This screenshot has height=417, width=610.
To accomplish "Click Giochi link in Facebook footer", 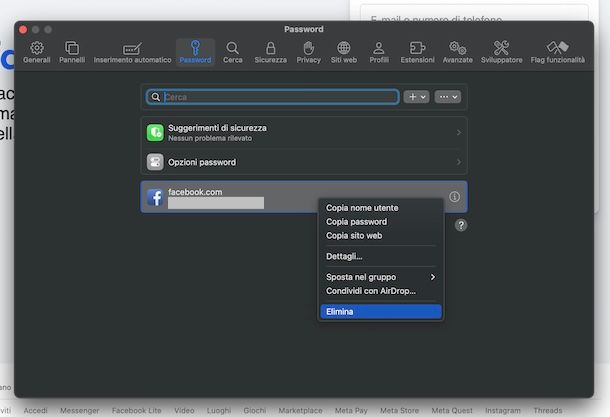I will (x=255, y=410).
